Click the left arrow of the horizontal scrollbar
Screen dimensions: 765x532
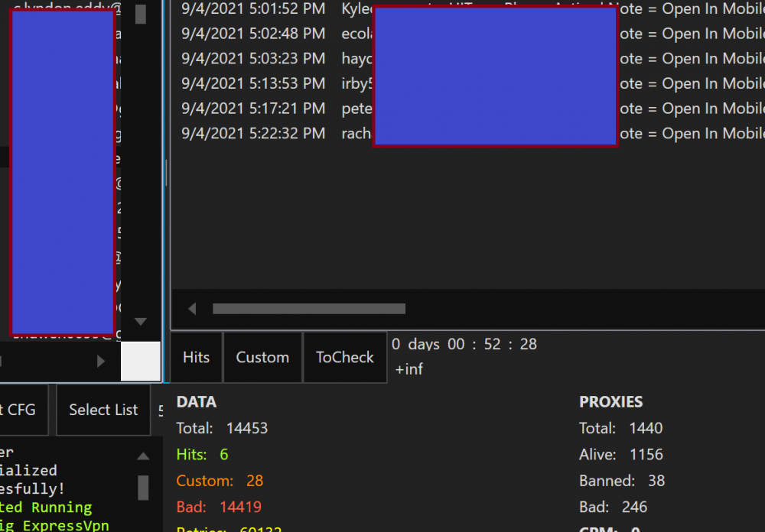(x=192, y=309)
